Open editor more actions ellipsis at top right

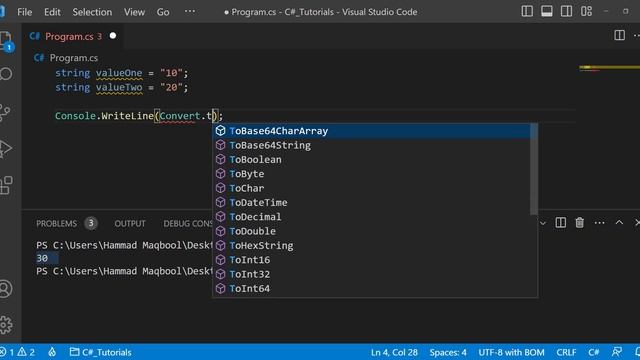tap(636, 36)
